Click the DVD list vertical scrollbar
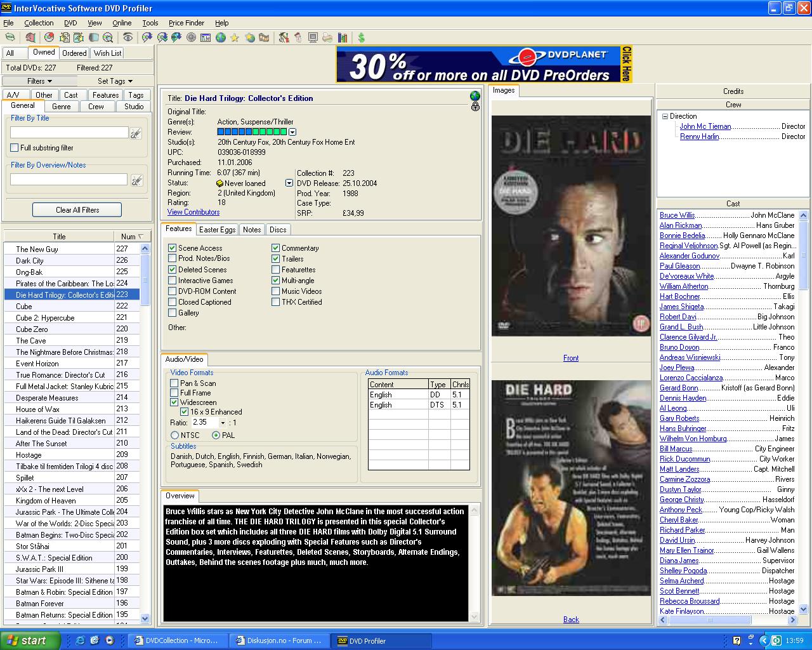This screenshot has width=812, height=650. (x=145, y=434)
